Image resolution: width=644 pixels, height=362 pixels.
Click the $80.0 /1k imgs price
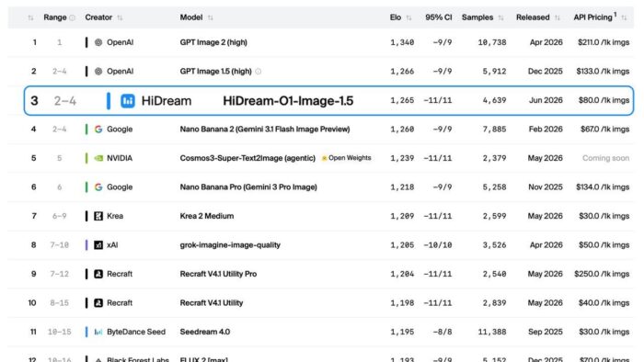[x=604, y=100]
